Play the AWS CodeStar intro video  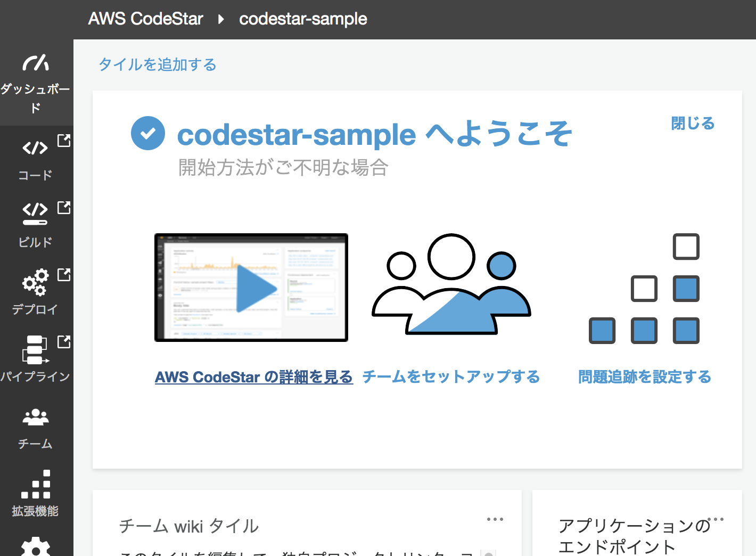tap(257, 288)
